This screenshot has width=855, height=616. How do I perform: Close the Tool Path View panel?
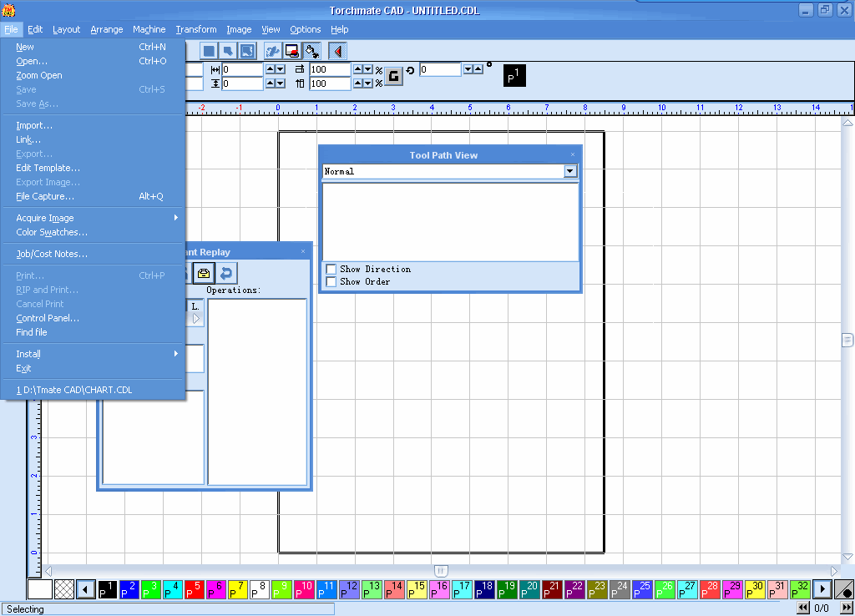pyautogui.click(x=573, y=154)
